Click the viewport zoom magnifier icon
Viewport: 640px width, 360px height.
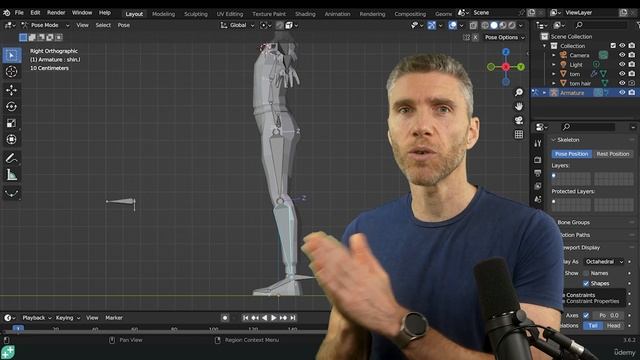[x=519, y=92]
